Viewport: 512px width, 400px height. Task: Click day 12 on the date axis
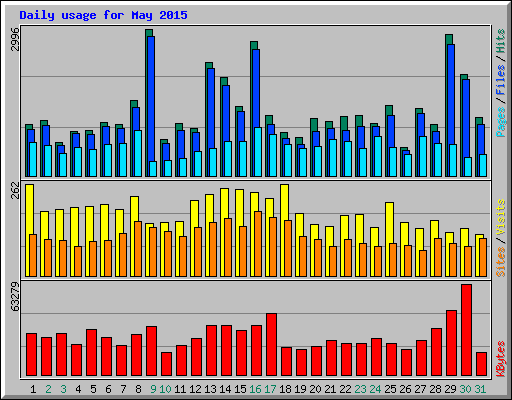pyautogui.click(x=195, y=389)
